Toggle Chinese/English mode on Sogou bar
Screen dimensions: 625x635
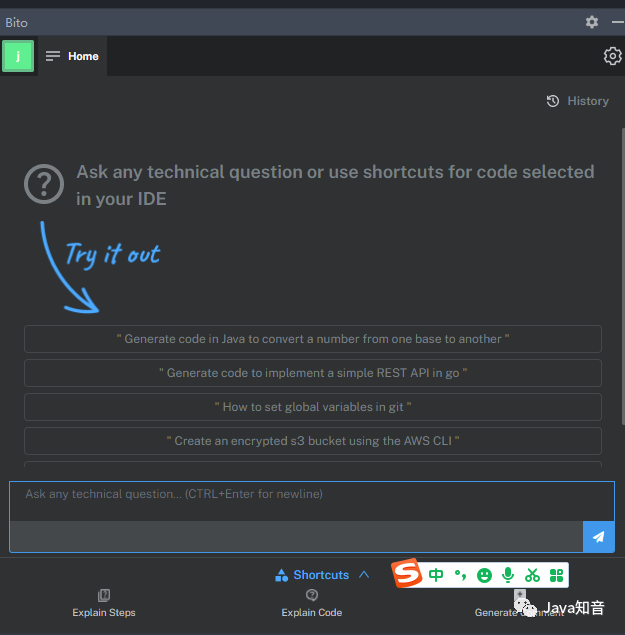[436, 575]
